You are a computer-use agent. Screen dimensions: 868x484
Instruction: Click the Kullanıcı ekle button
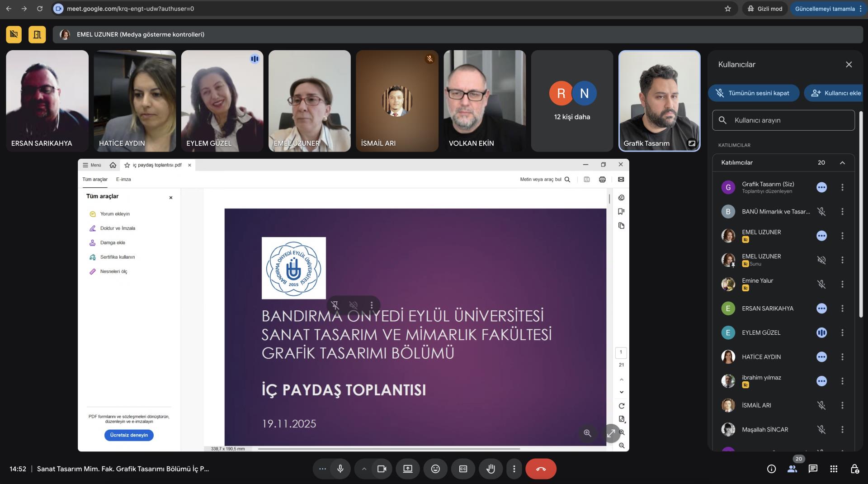[x=835, y=93]
